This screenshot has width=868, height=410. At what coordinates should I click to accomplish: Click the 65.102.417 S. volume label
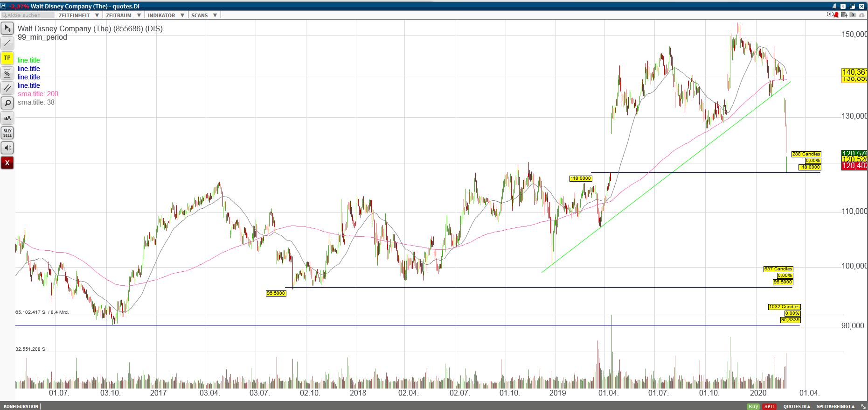pos(42,312)
